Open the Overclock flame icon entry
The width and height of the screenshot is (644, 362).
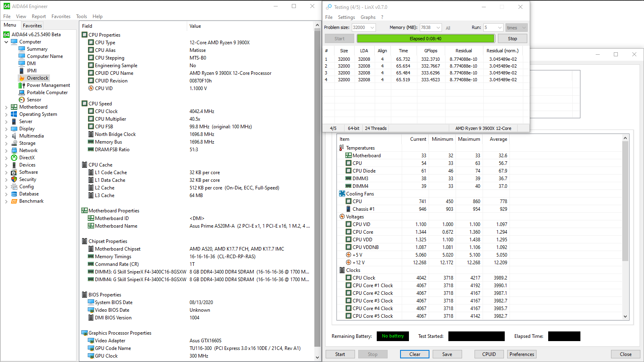click(22, 78)
